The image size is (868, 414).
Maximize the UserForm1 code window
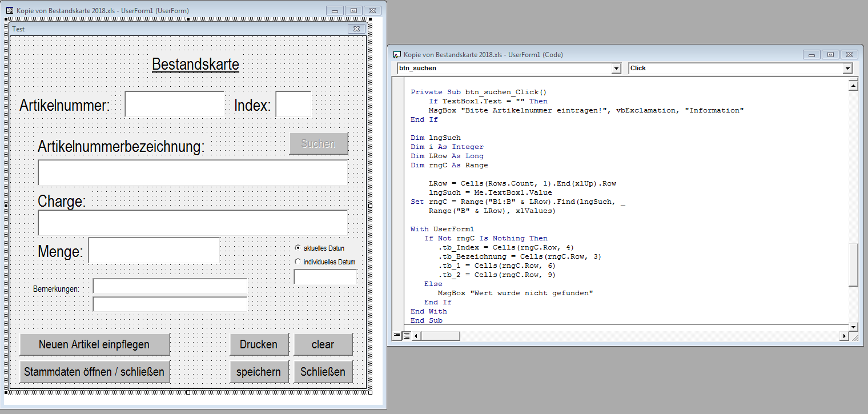[x=831, y=55]
